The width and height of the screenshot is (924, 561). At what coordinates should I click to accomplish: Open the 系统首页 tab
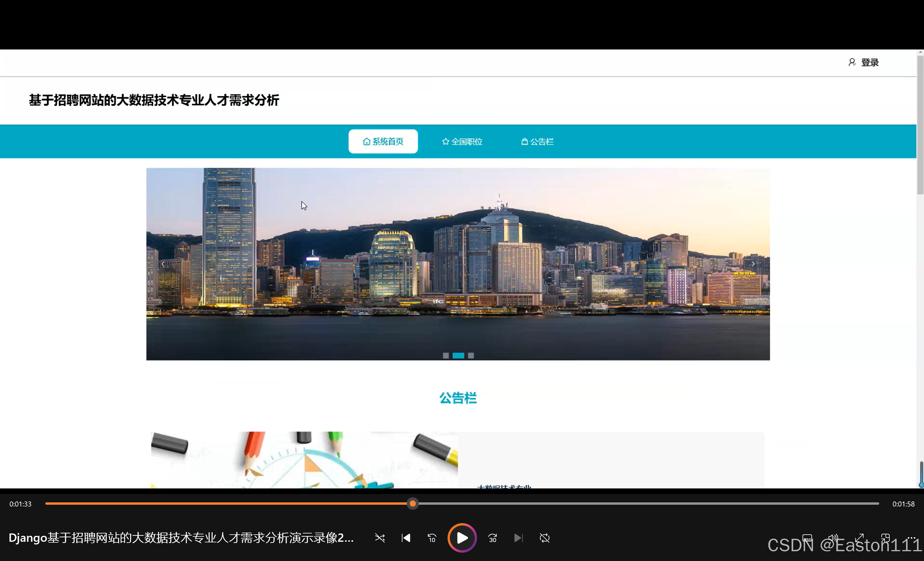point(383,141)
